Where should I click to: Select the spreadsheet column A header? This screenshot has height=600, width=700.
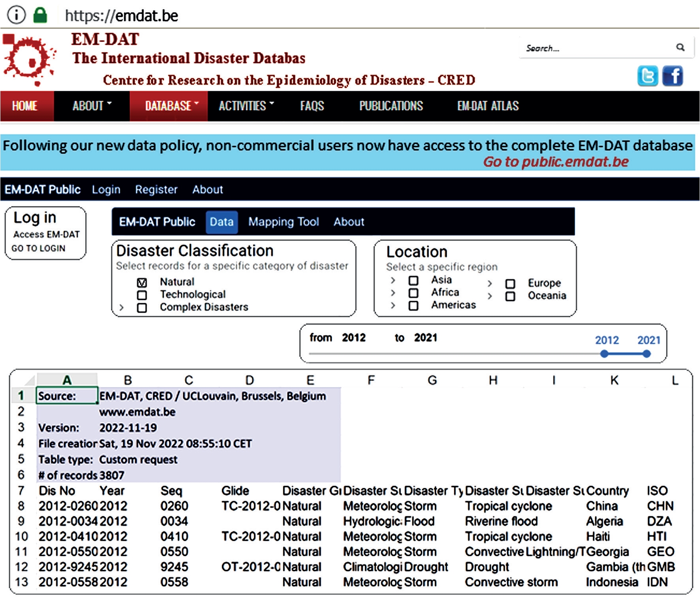67,380
